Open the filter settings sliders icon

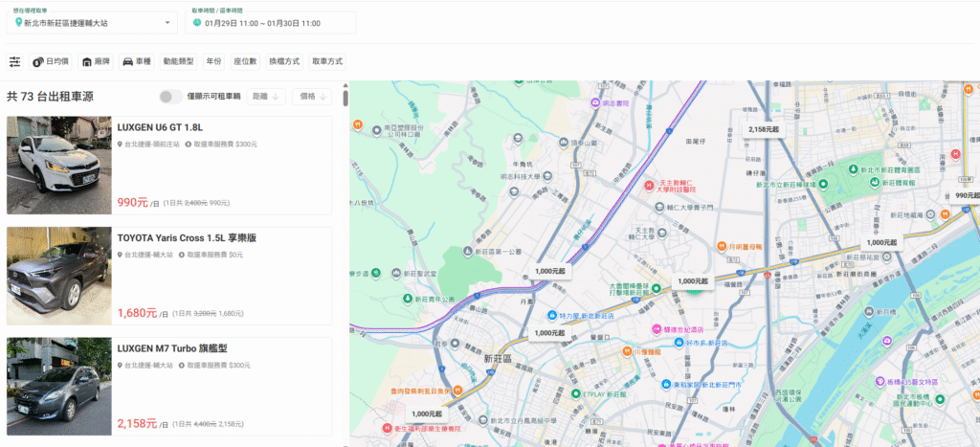14,61
